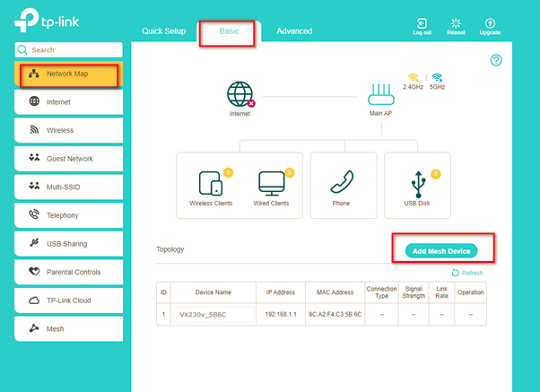
Task: Click the search magnifier icon
Action: point(22,49)
